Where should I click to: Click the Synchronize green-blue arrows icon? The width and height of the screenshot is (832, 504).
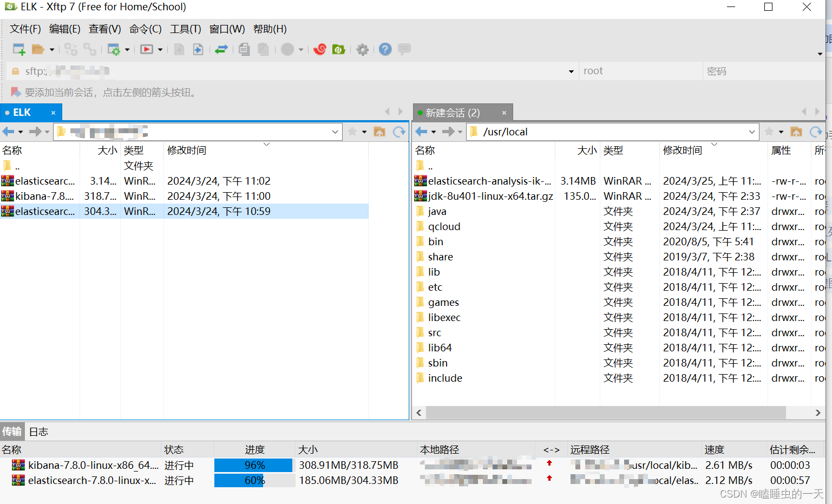[221, 49]
